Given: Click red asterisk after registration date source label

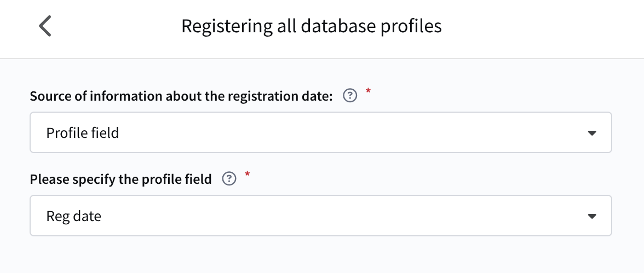Looking at the screenshot, I should pos(368,92).
